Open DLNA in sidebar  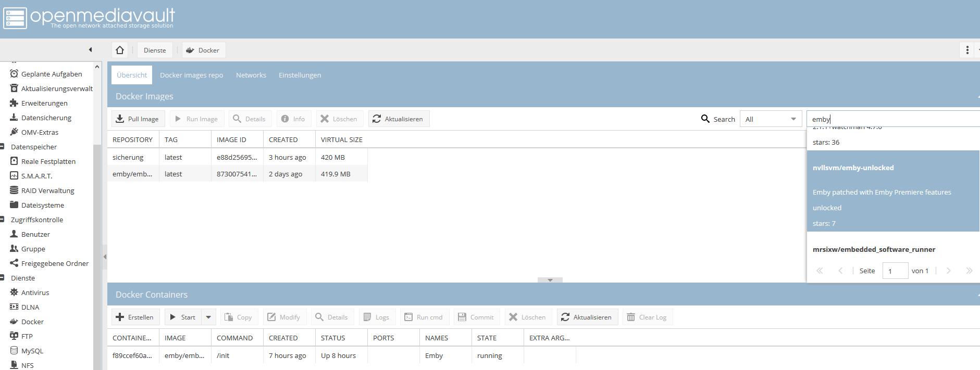tap(24, 307)
